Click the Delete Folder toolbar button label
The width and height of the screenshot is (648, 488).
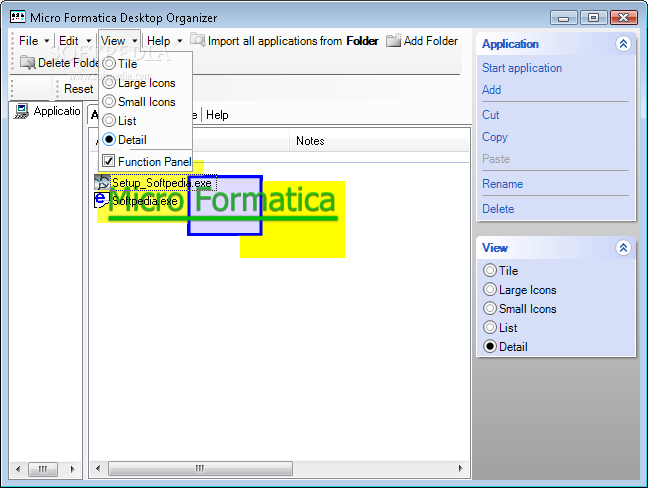68,63
